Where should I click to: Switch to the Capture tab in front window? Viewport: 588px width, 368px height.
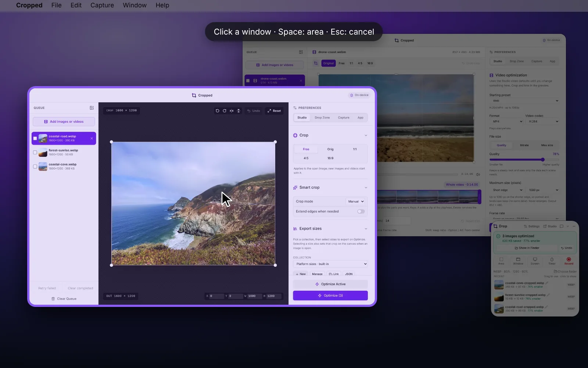[344, 118]
